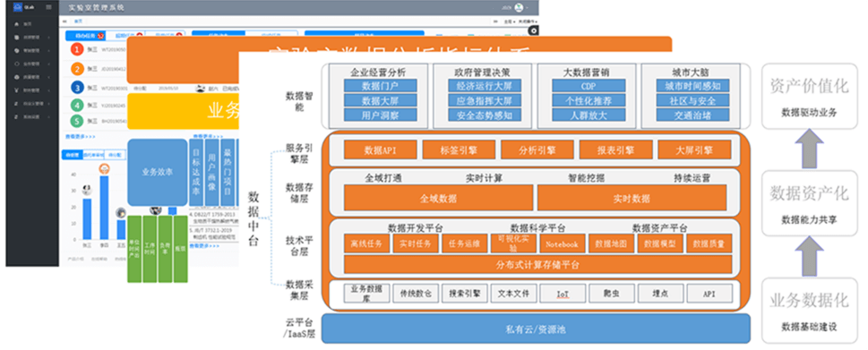This screenshot has width=868, height=350.
Task: Click the blue 私有云/资源池 bar
Action: point(536,329)
